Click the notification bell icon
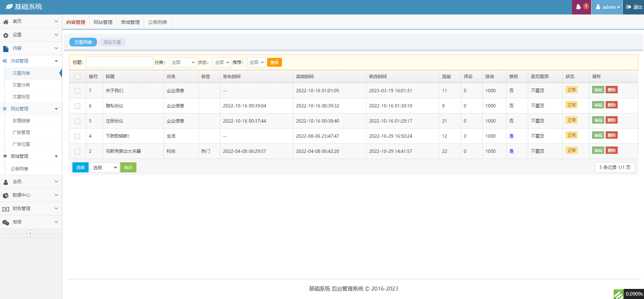644x299 pixels. [578, 7]
